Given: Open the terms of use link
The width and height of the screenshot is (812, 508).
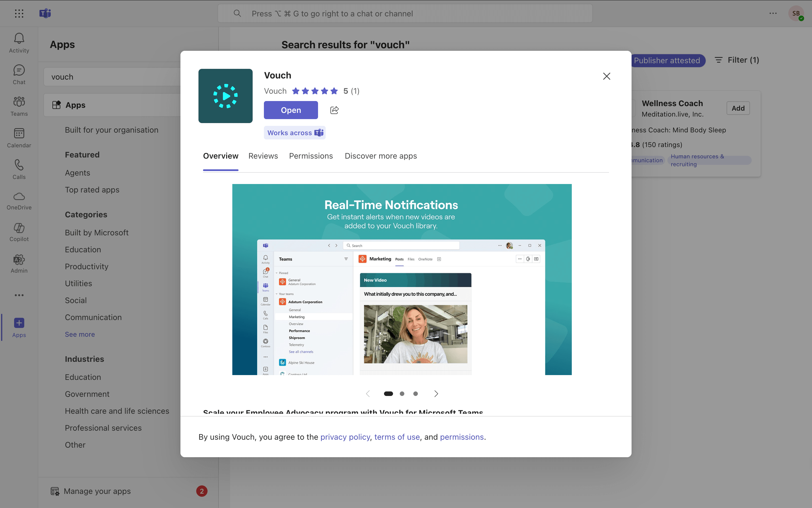Looking at the screenshot, I should click(x=397, y=437).
